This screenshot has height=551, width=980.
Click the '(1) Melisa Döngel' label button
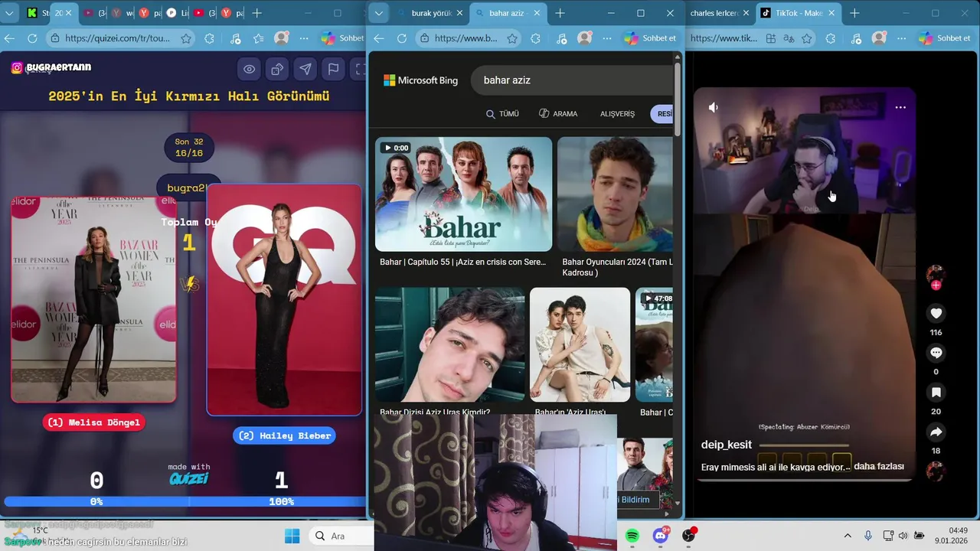94,422
